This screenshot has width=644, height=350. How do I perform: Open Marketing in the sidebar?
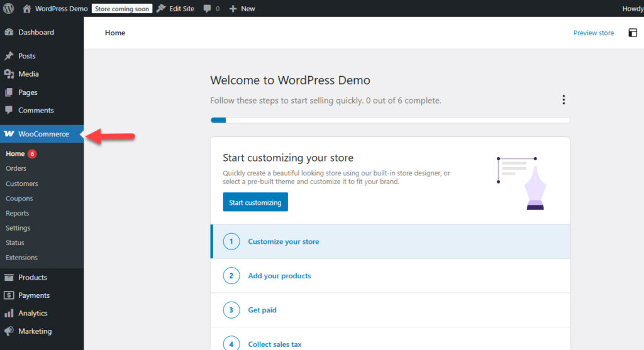(35, 331)
